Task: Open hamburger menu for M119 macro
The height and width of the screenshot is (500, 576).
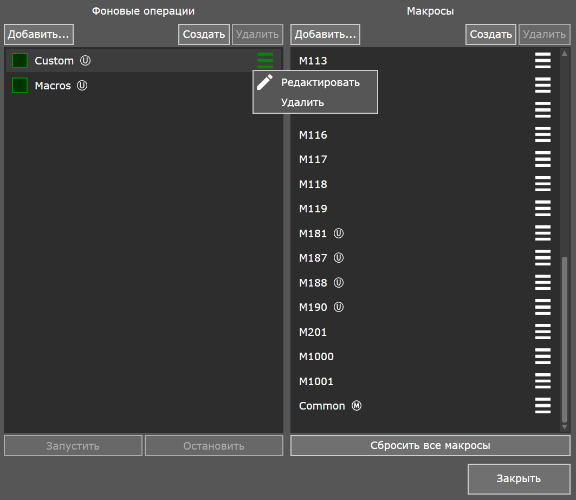Action: click(x=543, y=208)
